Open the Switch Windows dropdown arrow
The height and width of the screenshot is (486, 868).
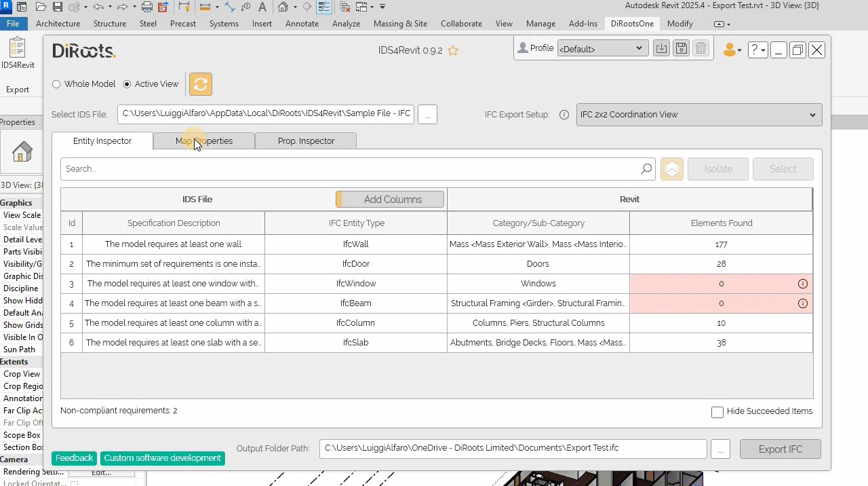372,7
